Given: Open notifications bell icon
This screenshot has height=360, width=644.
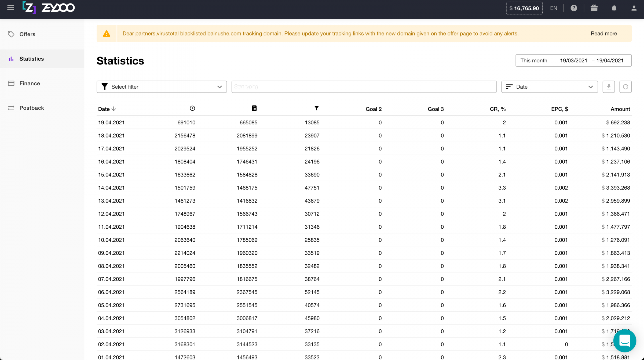Looking at the screenshot, I should pos(614,8).
